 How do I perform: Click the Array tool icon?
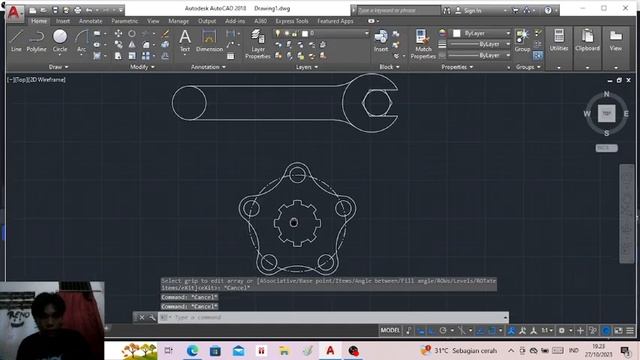pos(146,56)
